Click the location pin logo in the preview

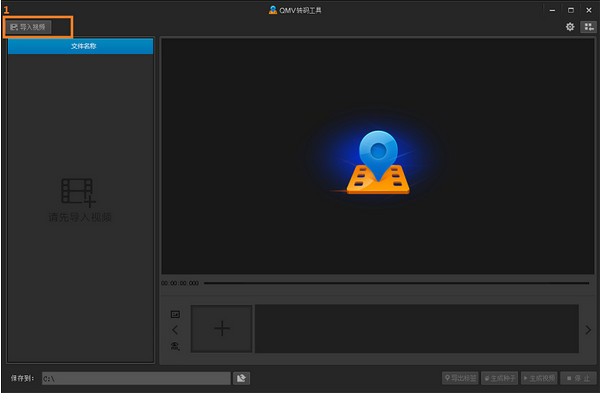[x=378, y=162]
